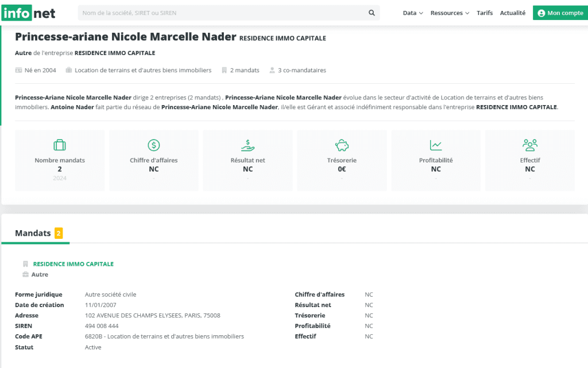Click the building icon beside 2 mandats
Screen dimensions: 588x368
225,70
